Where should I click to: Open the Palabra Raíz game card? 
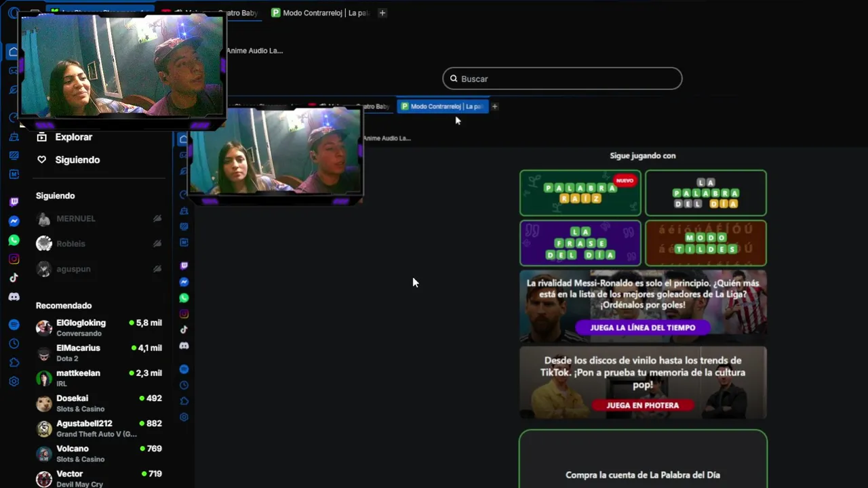580,193
